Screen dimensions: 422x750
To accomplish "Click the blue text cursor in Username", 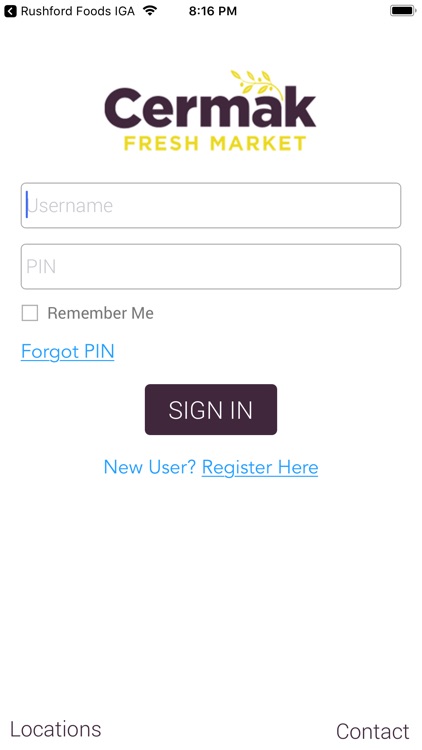I will [27, 205].
